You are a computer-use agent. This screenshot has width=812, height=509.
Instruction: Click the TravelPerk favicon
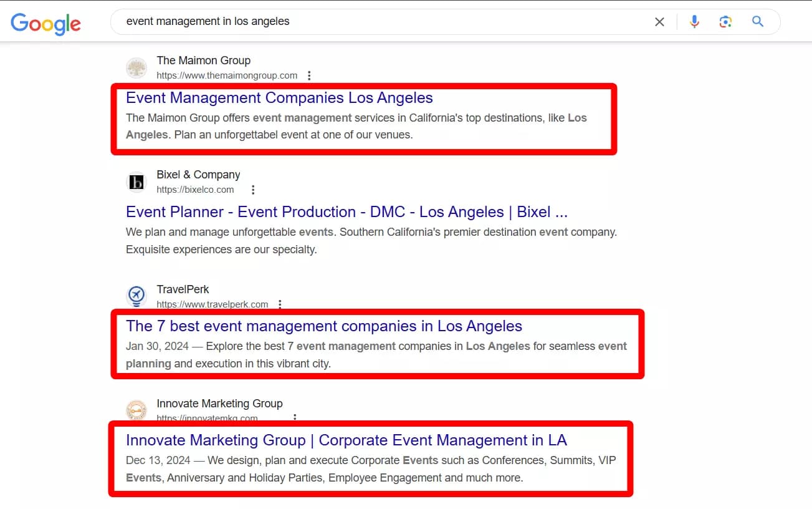coord(136,296)
